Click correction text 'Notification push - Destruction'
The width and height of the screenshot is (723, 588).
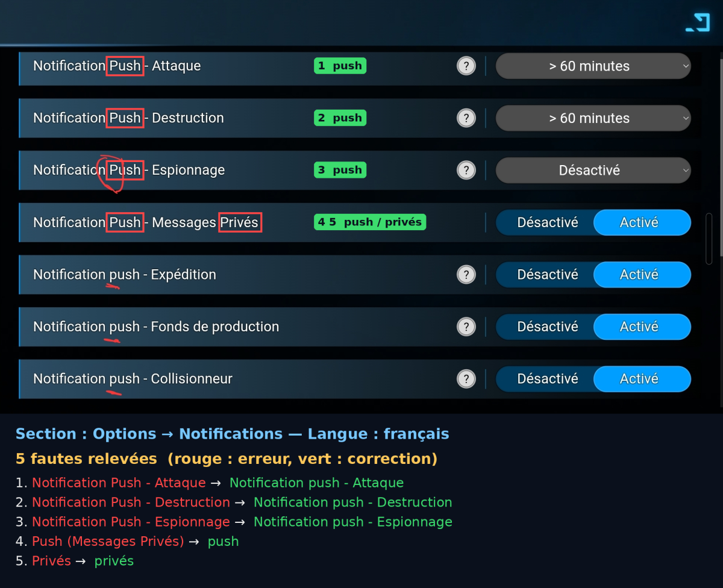pos(352,502)
